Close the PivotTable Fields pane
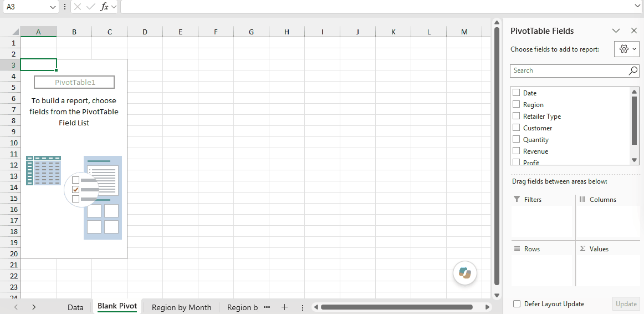The image size is (644, 314). coord(633,31)
